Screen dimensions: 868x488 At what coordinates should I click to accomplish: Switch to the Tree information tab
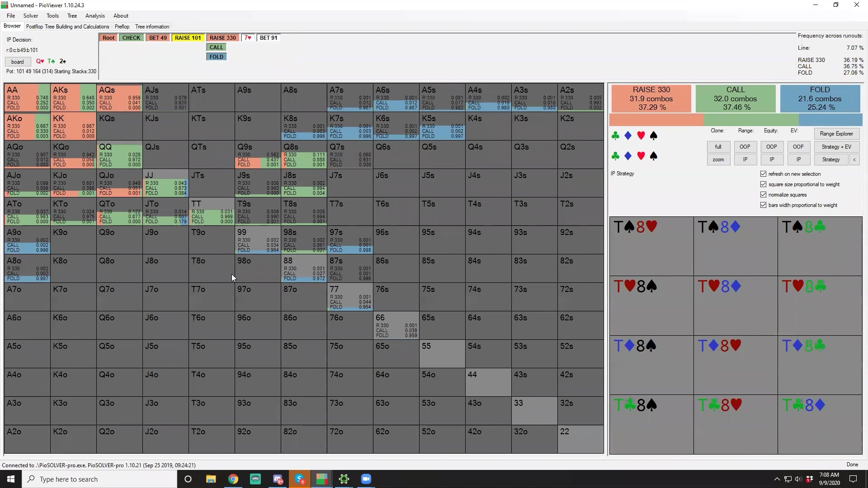click(152, 27)
